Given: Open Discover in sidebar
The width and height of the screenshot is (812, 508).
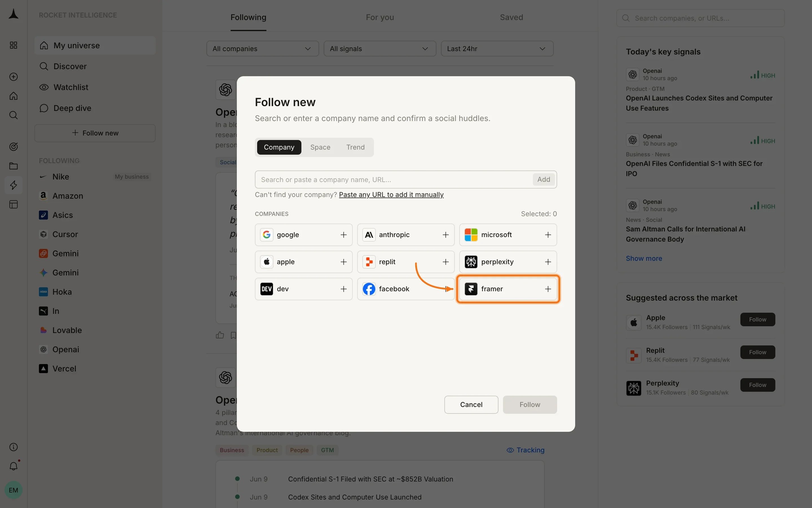Looking at the screenshot, I should tap(95, 66).
